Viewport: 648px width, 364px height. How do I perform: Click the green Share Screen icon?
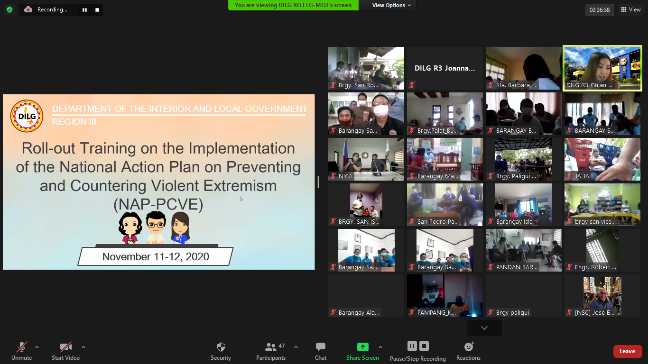362,347
